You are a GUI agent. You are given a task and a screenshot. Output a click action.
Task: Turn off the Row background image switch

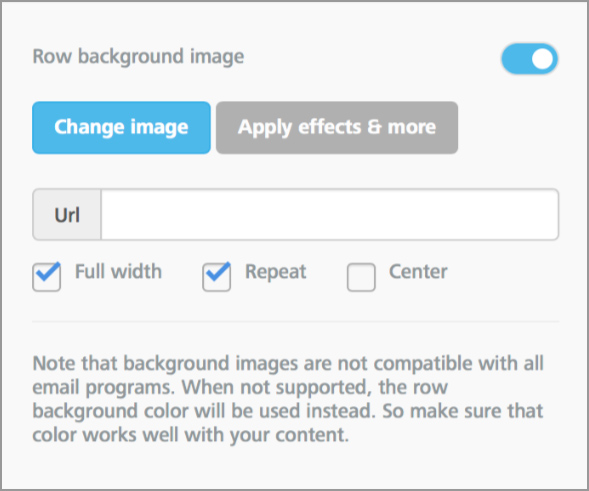[x=529, y=59]
